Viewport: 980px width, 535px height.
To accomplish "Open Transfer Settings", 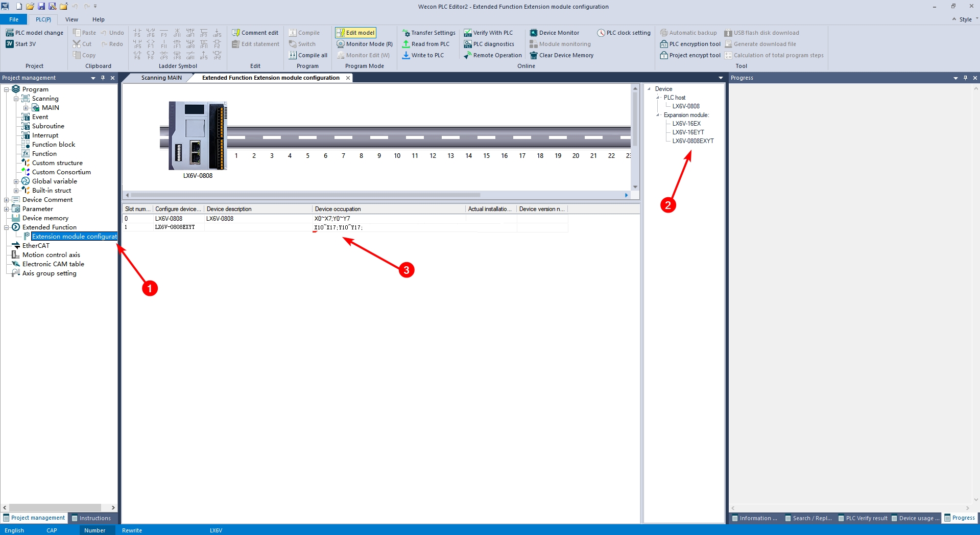I will pos(428,33).
